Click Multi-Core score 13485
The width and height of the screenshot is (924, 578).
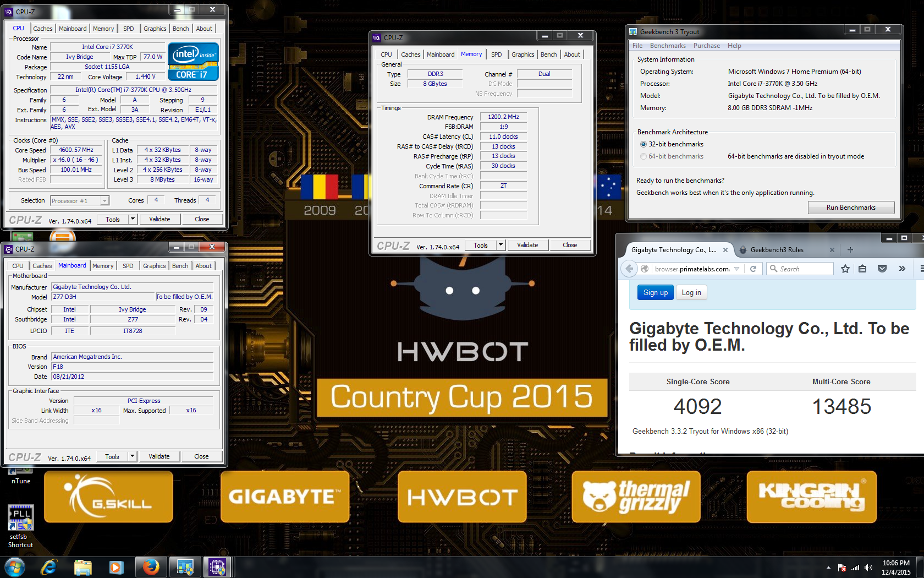842,406
